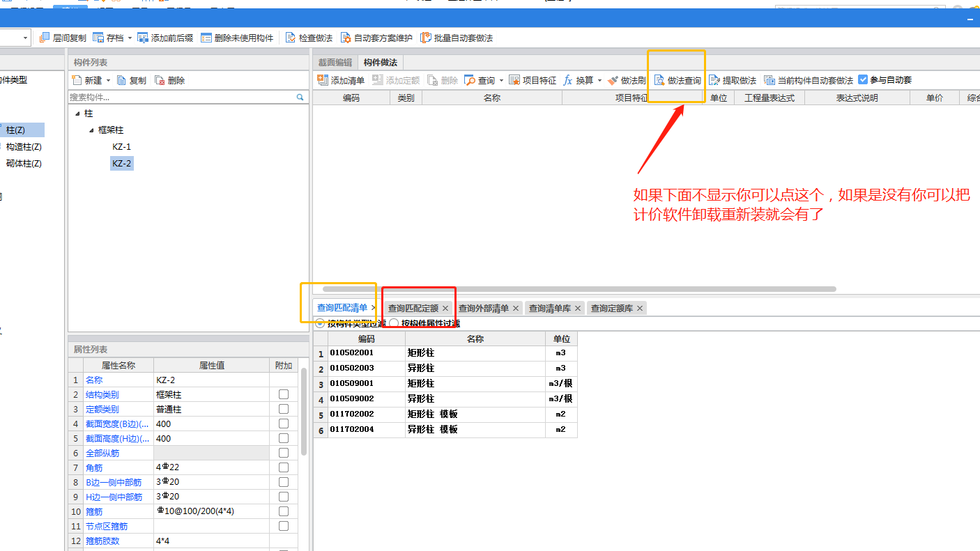Tick 附加 checkbox for 角筋
This screenshot has width=980, height=551.
pyautogui.click(x=284, y=467)
